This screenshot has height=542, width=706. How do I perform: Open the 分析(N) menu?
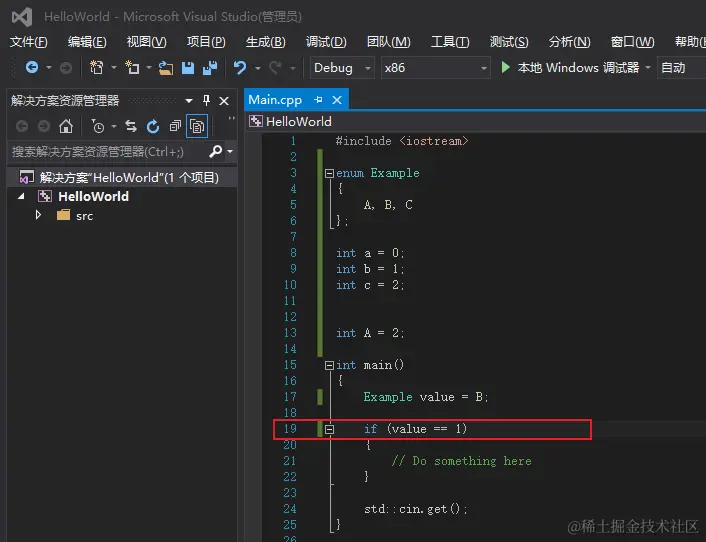[569, 42]
